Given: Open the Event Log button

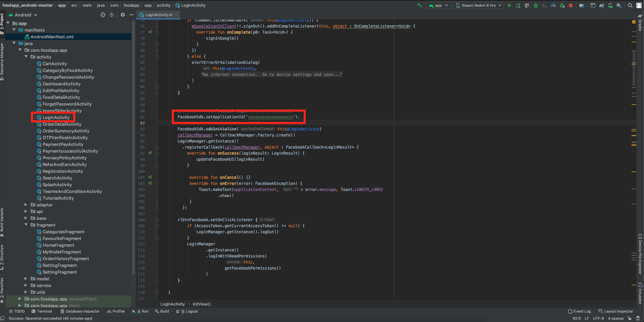Looking at the screenshot, I should [x=579, y=311].
